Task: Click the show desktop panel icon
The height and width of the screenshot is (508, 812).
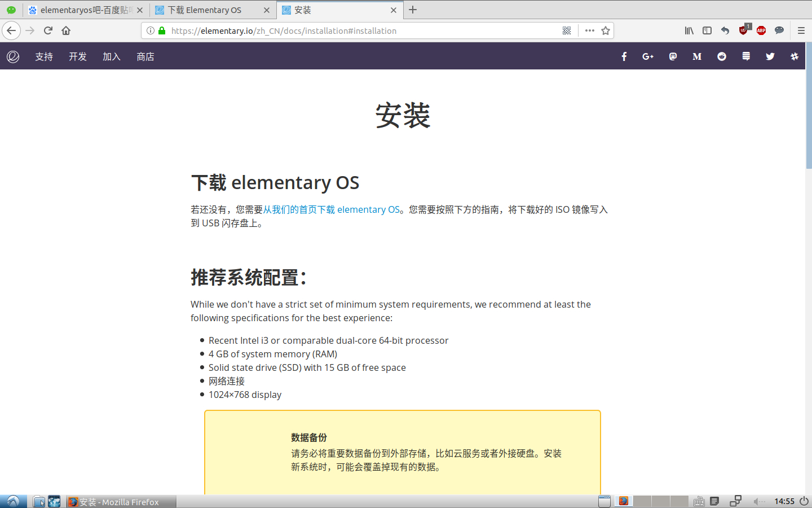Action: (604, 501)
